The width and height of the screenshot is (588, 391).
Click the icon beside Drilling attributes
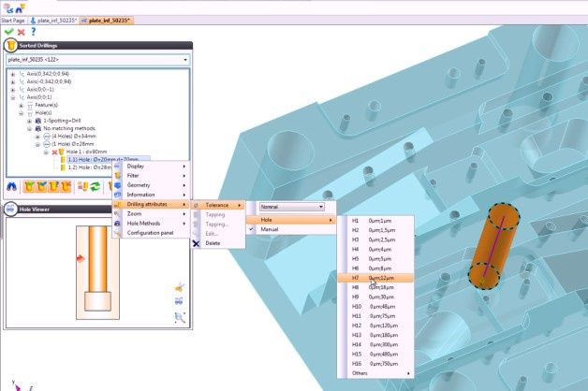[117, 205]
